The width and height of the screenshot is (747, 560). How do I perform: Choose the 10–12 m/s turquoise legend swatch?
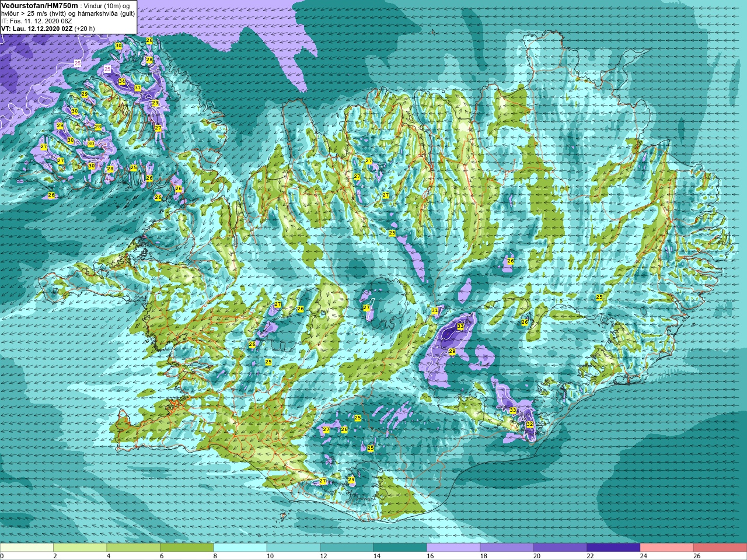[x=294, y=548]
